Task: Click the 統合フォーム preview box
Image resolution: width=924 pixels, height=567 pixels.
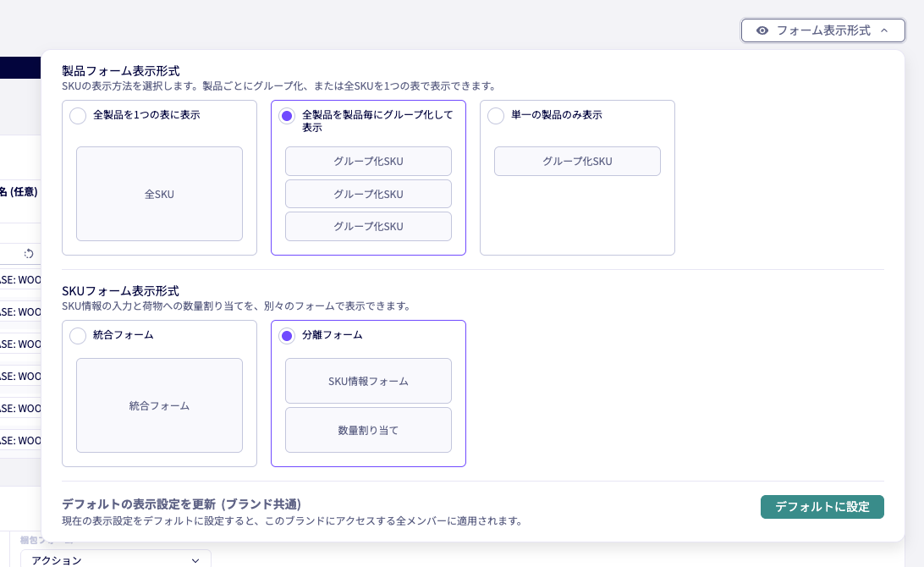Action: click(x=159, y=405)
